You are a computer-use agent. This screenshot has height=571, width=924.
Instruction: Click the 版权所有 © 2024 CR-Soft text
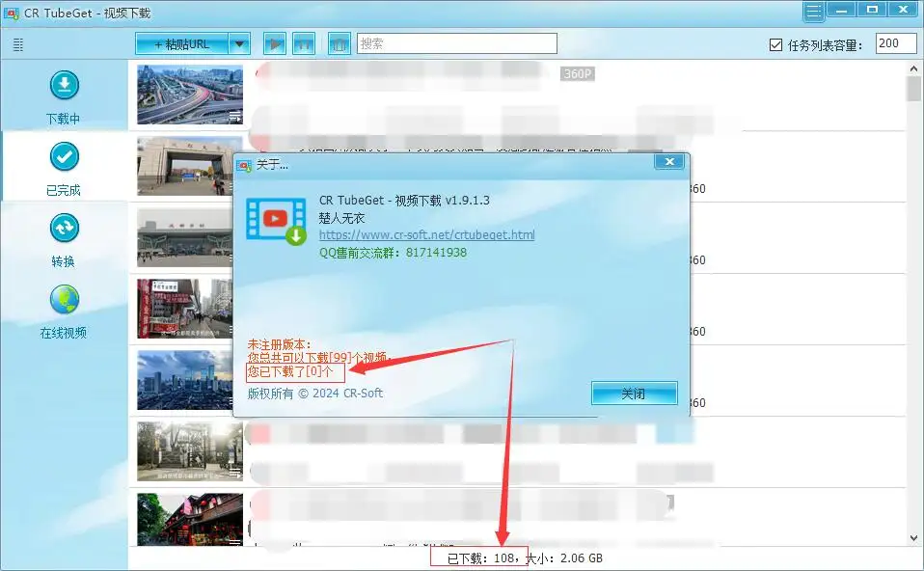pyautogui.click(x=315, y=393)
